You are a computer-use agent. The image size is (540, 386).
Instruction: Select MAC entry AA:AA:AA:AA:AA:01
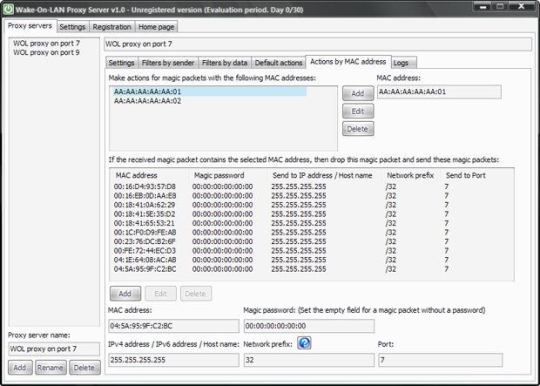point(209,92)
